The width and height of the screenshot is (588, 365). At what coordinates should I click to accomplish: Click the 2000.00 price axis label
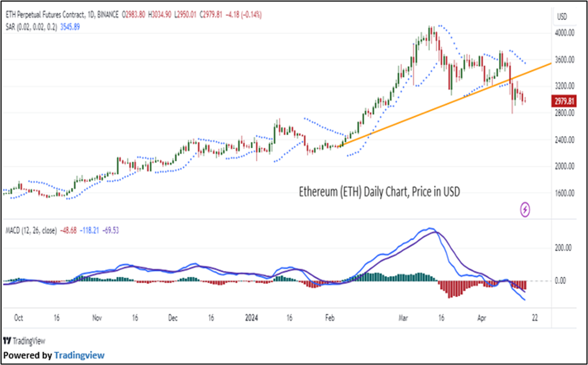coord(564,167)
